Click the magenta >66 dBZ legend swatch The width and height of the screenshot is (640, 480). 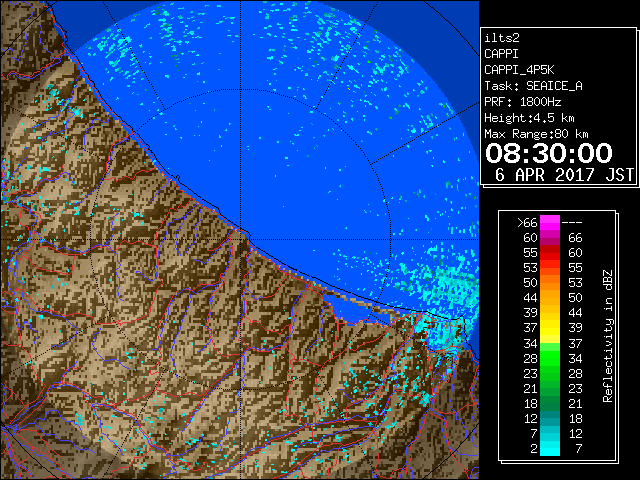click(x=550, y=223)
